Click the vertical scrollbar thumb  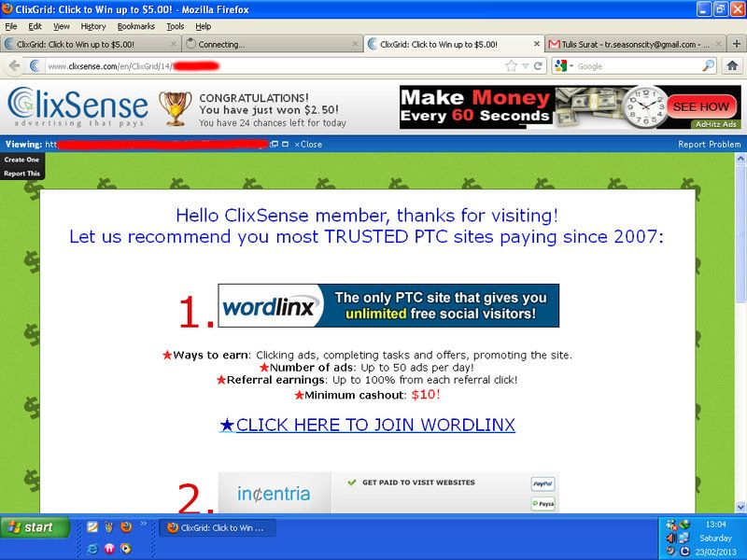point(740,233)
